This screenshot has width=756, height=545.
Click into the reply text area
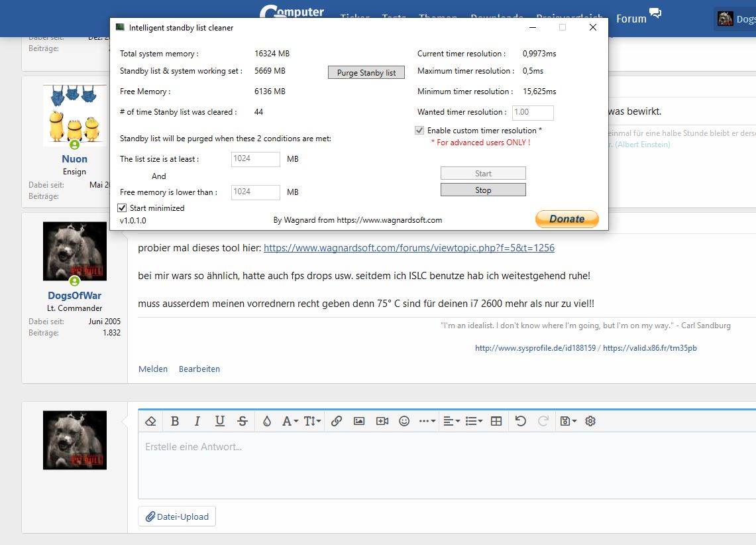coord(447,466)
